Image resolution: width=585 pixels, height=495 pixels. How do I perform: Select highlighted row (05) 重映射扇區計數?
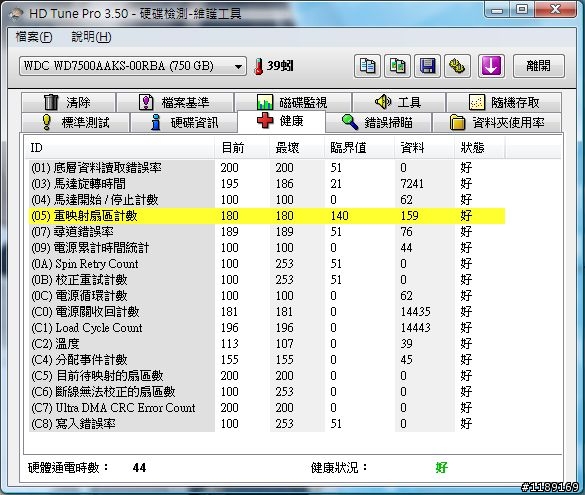(x=267, y=216)
